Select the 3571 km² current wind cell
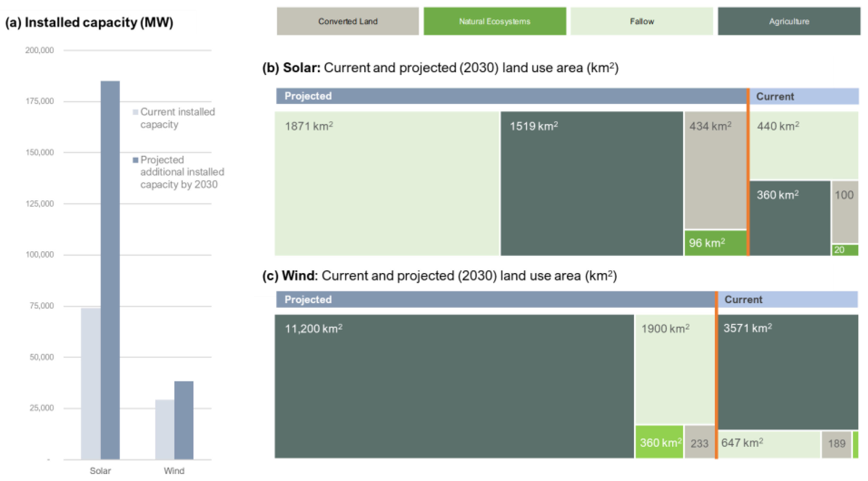This screenshot has height=481, width=868. click(x=788, y=372)
